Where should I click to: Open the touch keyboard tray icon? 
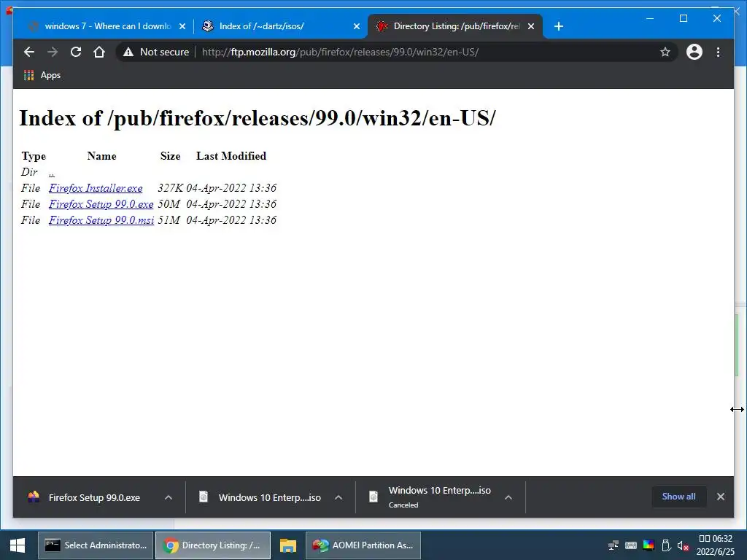coord(631,545)
